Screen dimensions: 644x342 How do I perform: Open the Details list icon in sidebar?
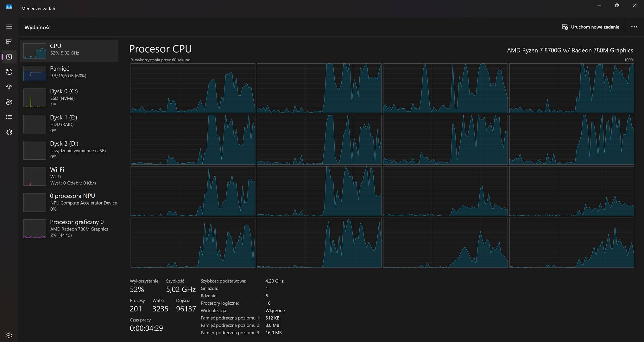[x=9, y=117]
